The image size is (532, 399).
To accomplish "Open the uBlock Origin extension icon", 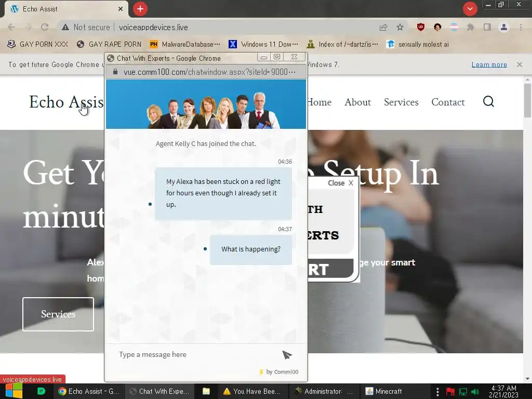I will pyautogui.click(x=421, y=27).
